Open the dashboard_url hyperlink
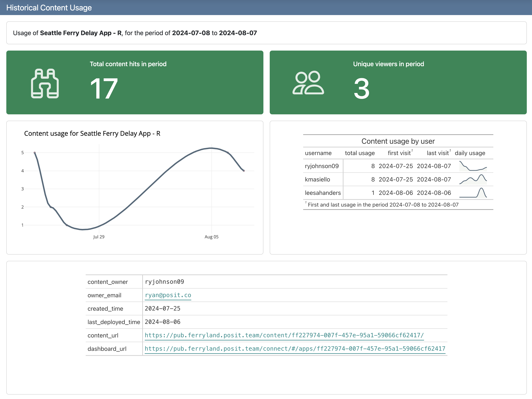532x399 pixels. pos(295,349)
